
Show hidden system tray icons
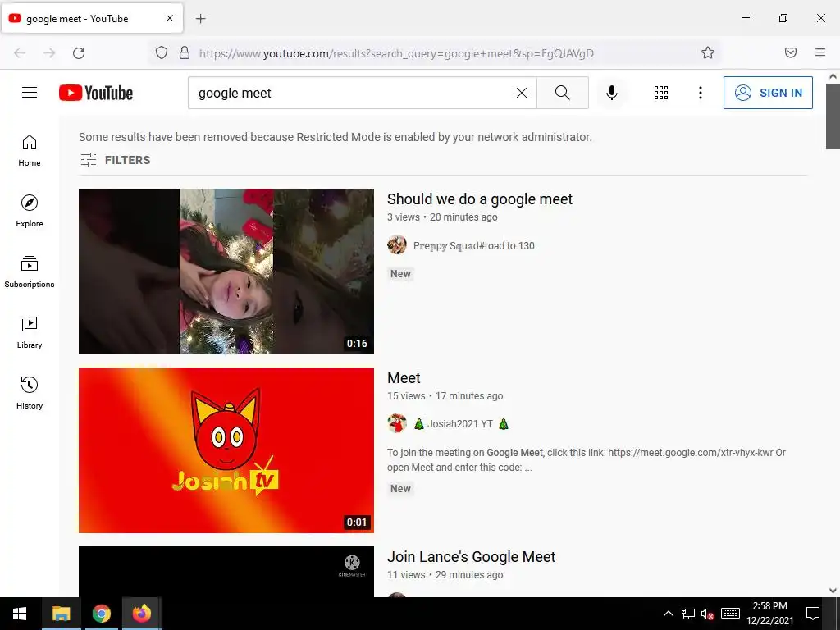(x=669, y=614)
